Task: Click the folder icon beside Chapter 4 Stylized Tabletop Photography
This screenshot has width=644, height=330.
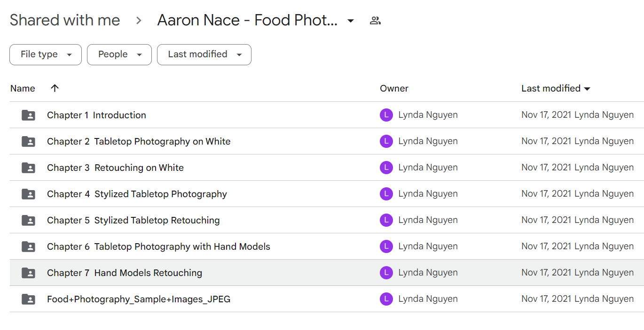Action: point(29,194)
